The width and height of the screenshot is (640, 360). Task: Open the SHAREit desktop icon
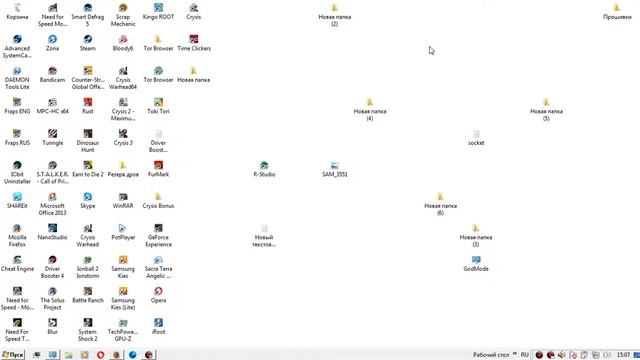coord(17,200)
